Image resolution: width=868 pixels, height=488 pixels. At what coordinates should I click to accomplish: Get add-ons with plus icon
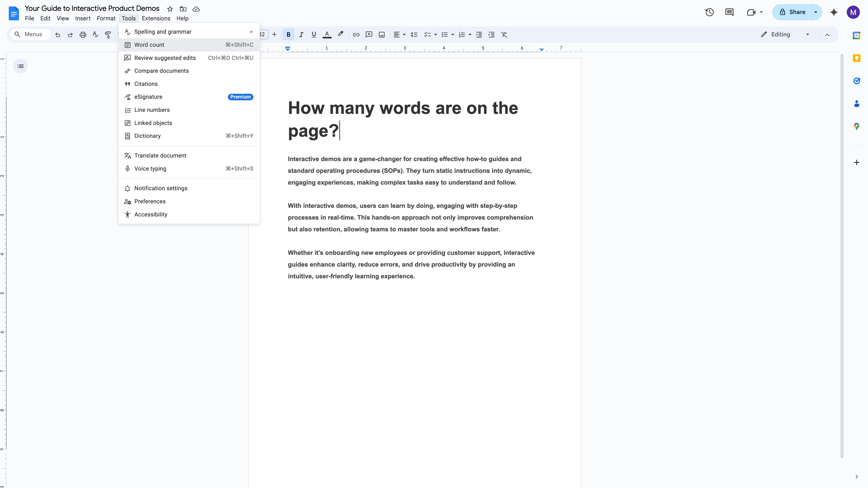tap(856, 163)
